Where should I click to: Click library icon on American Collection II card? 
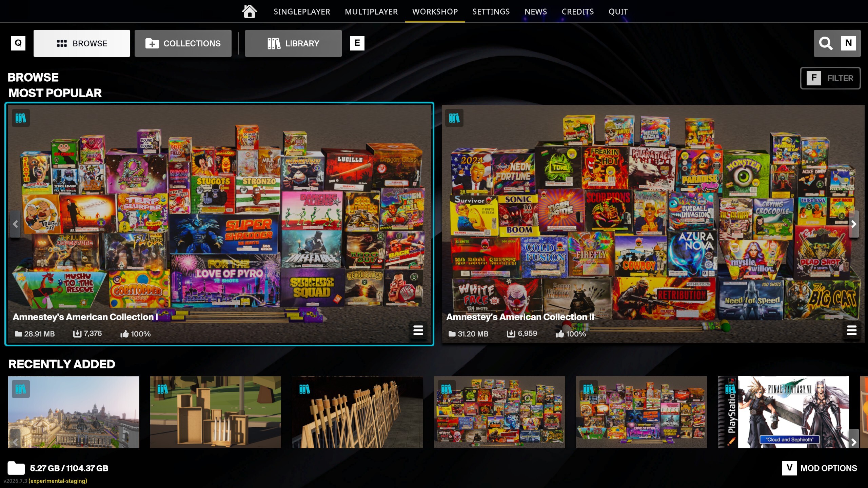coord(454,118)
